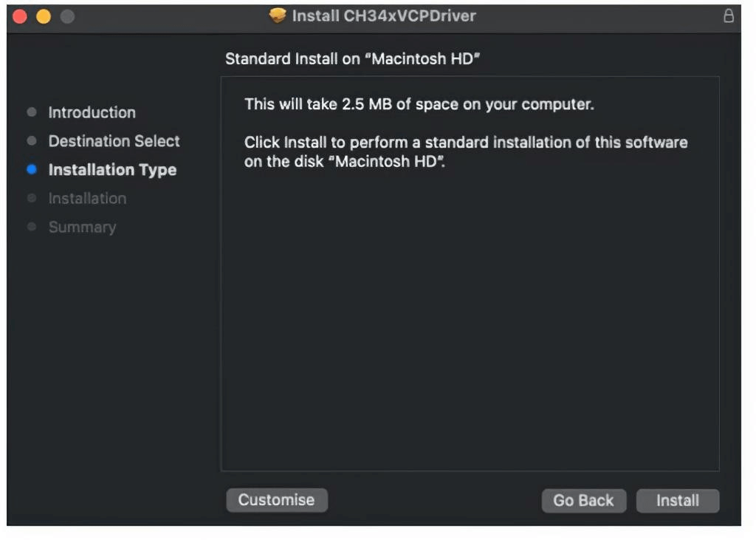Click the package icon in the title bar

point(278,16)
